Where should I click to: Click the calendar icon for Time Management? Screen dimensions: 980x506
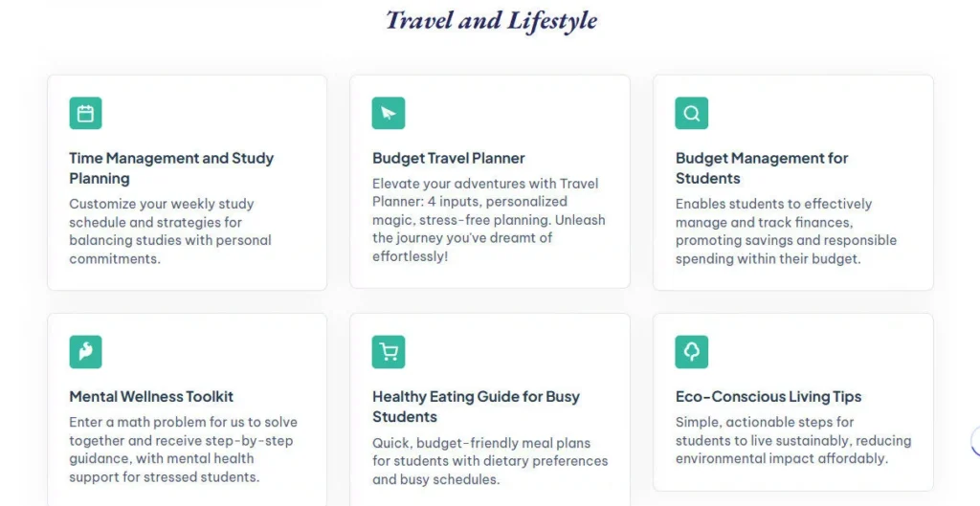[85, 114]
